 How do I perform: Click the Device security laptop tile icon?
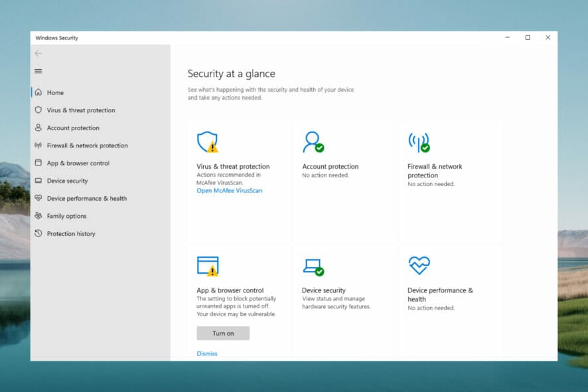click(312, 264)
